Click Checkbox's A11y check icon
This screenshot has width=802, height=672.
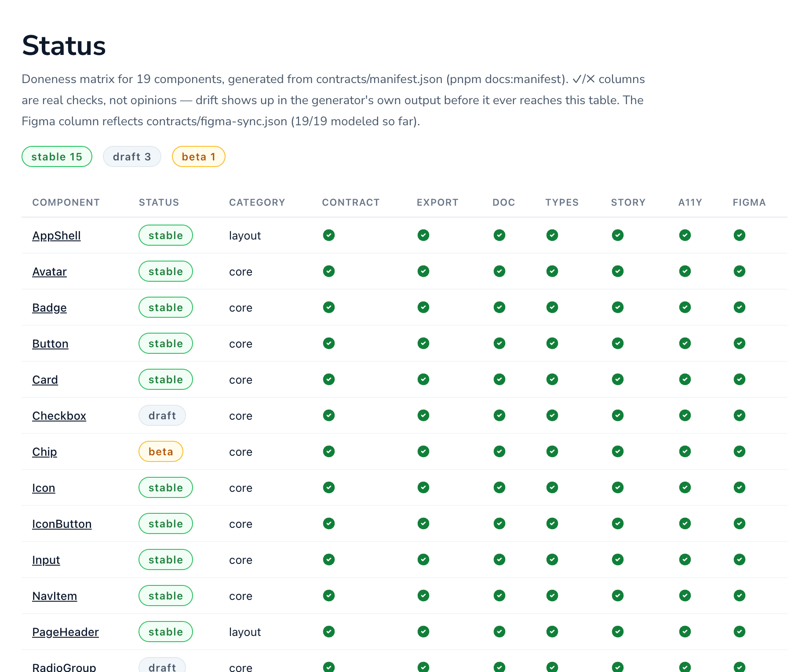point(685,415)
